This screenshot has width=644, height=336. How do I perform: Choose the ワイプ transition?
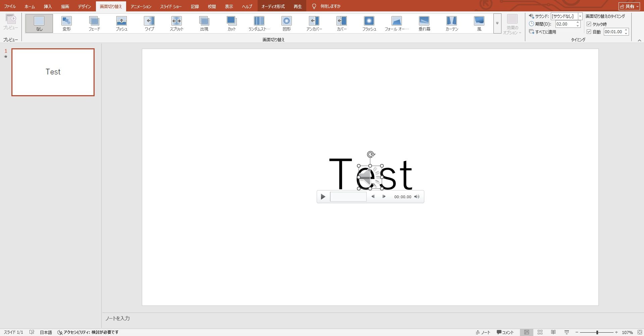pos(149,23)
